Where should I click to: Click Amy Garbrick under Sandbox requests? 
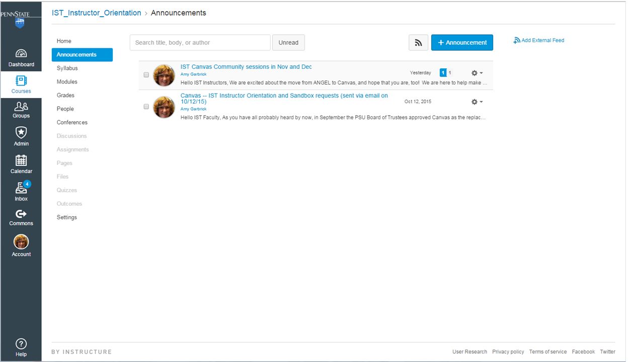tap(193, 109)
